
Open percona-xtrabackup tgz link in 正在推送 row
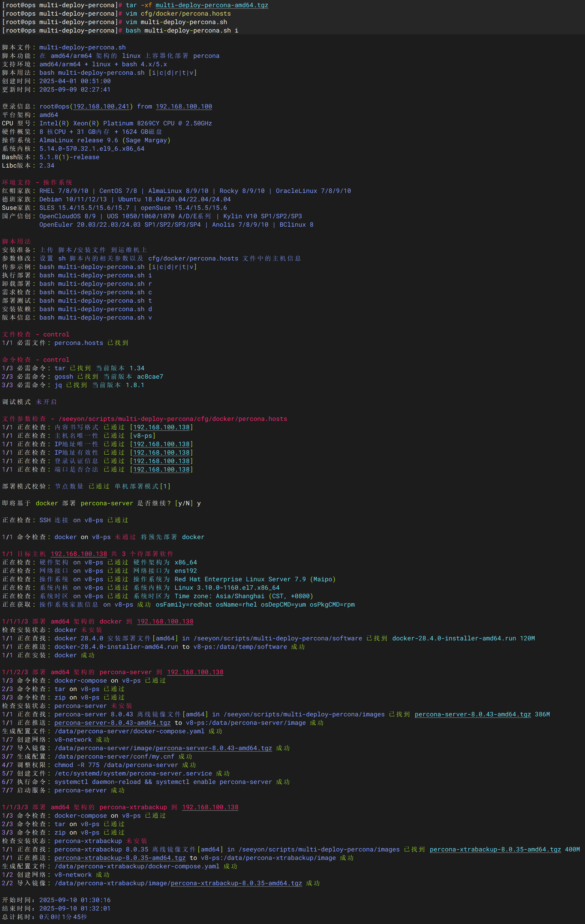(120, 858)
